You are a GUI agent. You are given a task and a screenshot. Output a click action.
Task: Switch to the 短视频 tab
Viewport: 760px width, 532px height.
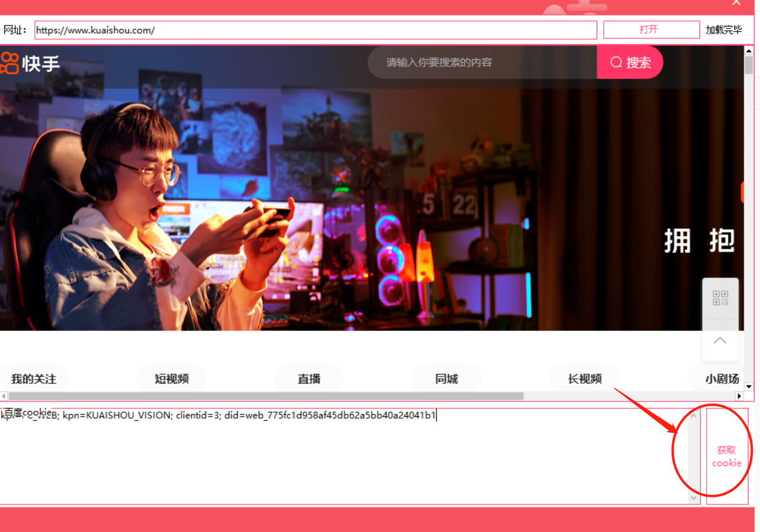click(x=172, y=379)
